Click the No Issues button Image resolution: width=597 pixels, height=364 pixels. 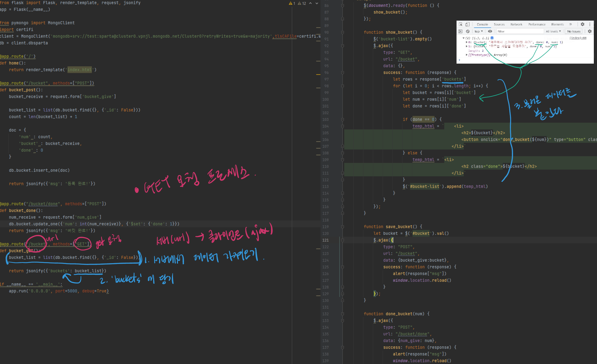pyautogui.click(x=574, y=31)
